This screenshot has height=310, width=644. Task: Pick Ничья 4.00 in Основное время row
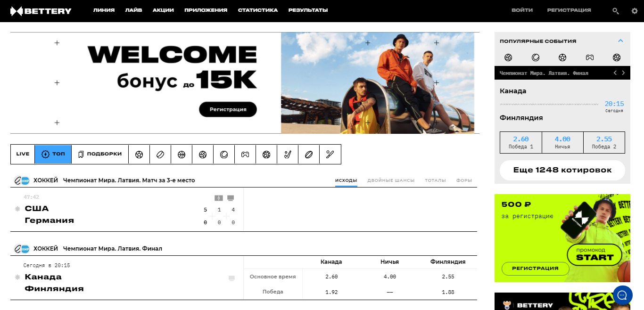(389, 277)
